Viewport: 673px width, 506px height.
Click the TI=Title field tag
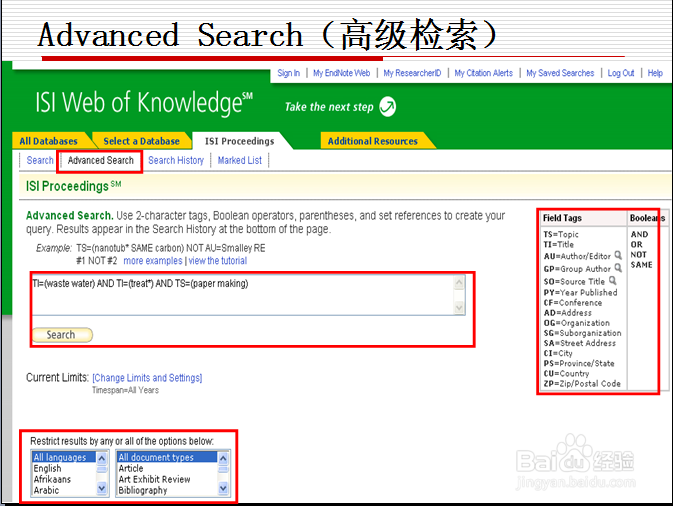pyautogui.click(x=558, y=244)
